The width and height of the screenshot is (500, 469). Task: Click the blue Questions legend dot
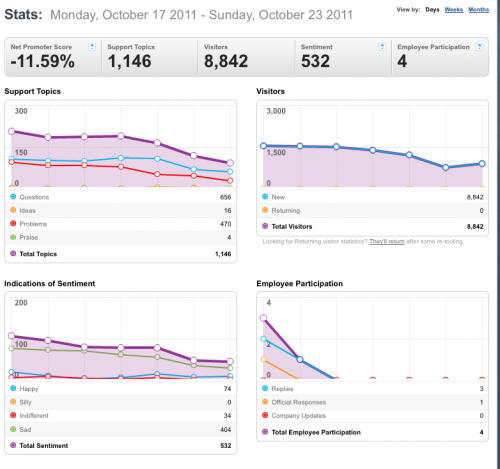(13, 197)
